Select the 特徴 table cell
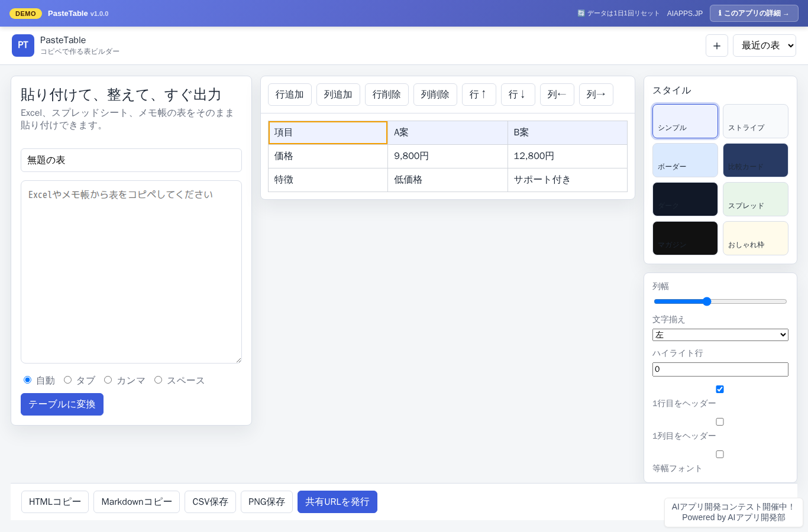This screenshot has height=532, width=808. coord(328,180)
